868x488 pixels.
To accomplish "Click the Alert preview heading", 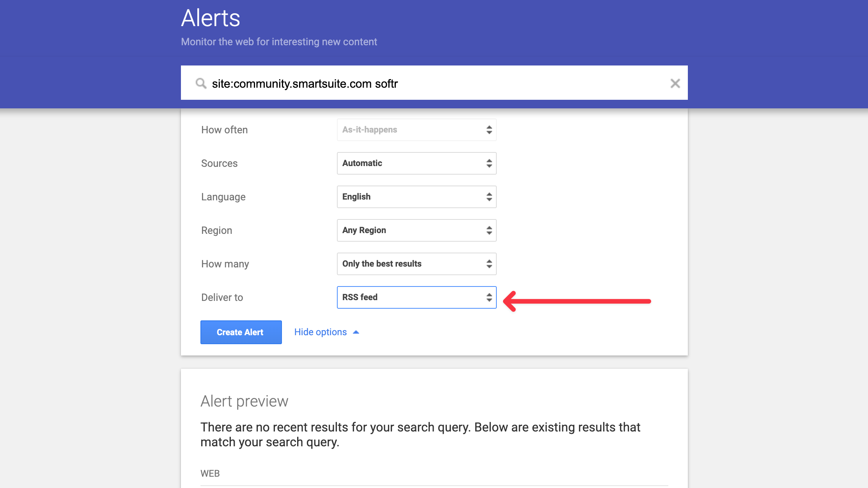I will pyautogui.click(x=244, y=401).
